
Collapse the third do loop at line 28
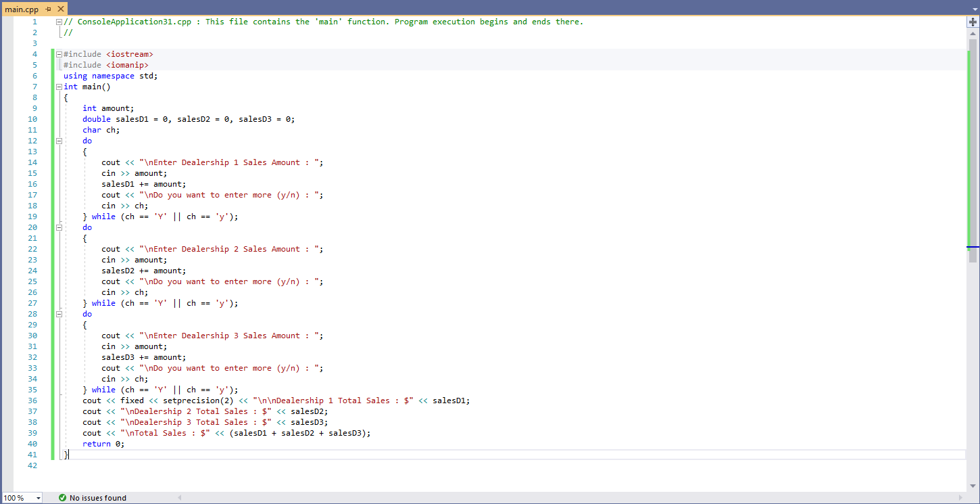(x=59, y=314)
